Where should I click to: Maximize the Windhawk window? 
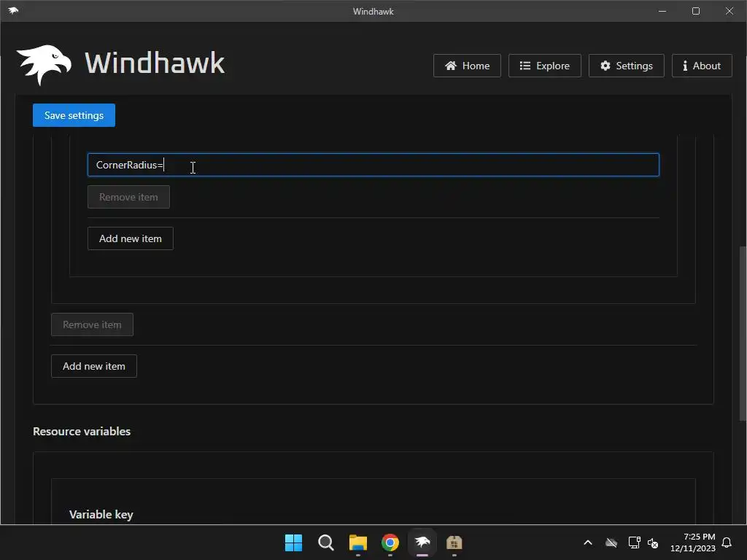pos(696,11)
